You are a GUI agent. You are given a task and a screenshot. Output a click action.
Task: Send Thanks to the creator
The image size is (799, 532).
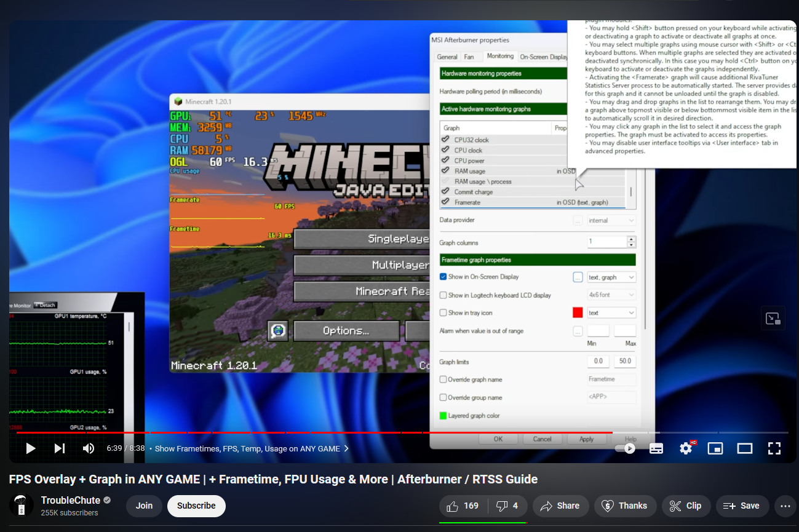[x=625, y=506]
